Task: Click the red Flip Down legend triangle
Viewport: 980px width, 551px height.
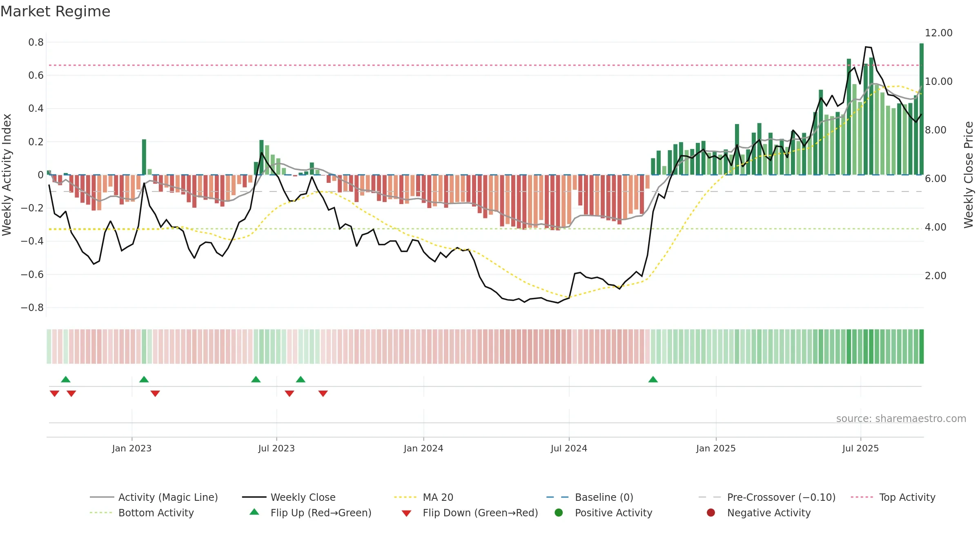Action: click(x=406, y=513)
